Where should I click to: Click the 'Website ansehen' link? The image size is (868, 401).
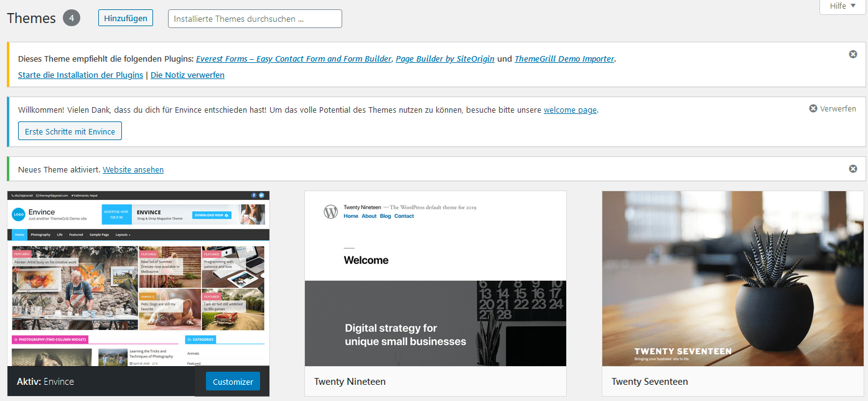pyautogui.click(x=133, y=169)
